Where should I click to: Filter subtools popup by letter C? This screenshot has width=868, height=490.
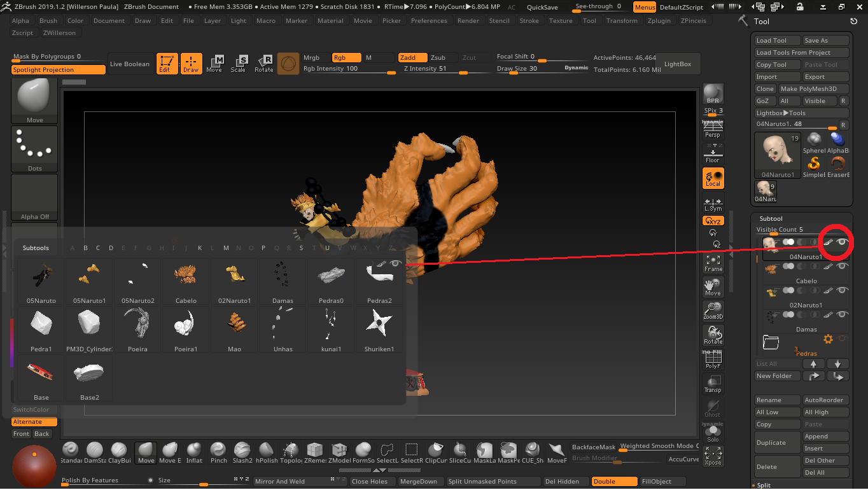pyautogui.click(x=97, y=248)
